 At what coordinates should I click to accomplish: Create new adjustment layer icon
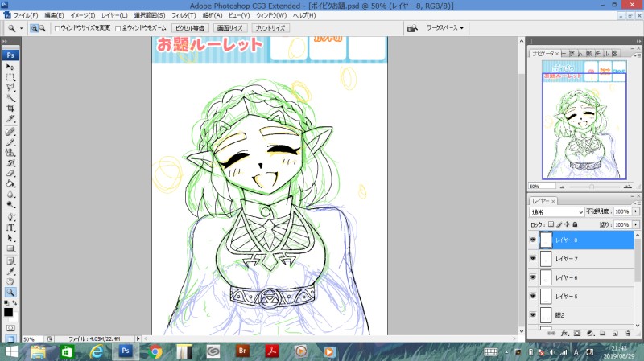click(x=590, y=334)
